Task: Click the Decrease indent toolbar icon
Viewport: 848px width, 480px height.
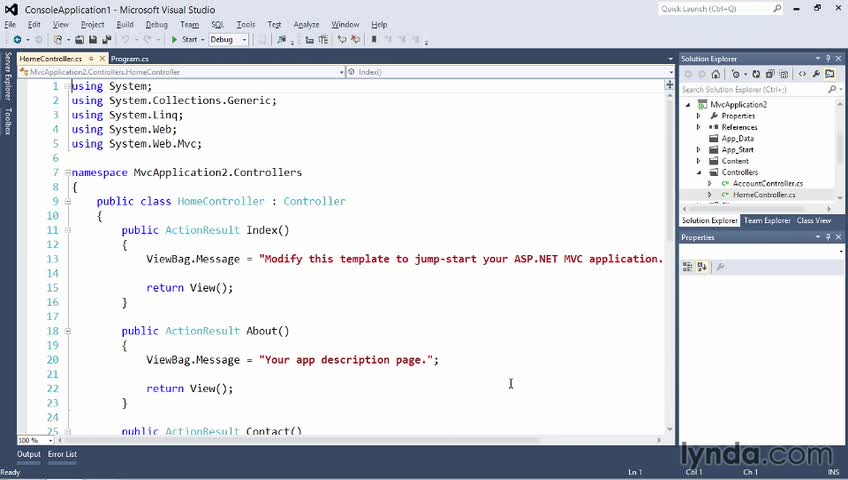Action: click(x=309, y=39)
